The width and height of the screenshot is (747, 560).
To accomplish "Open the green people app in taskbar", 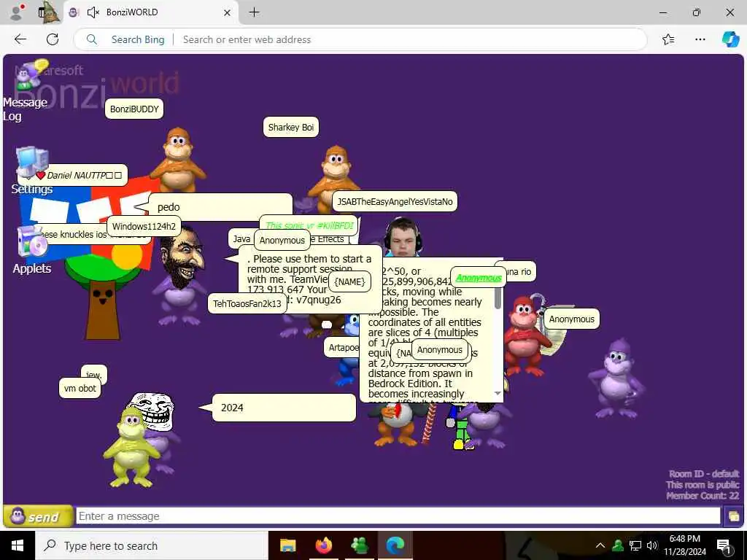I will [359, 545].
